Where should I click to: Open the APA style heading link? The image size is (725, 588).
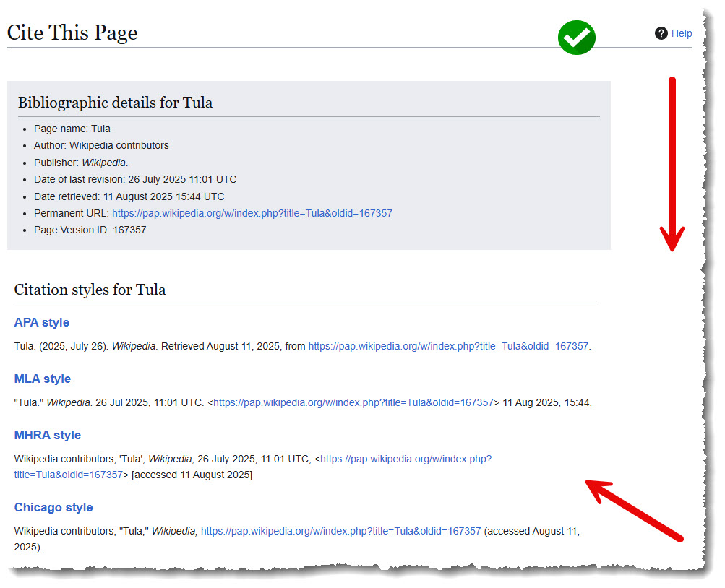click(x=42, y=322)
